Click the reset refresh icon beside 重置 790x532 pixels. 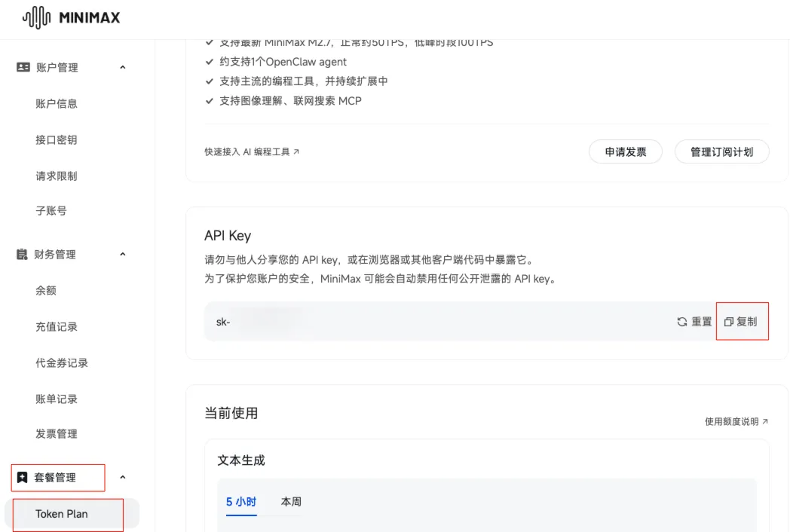682,322
